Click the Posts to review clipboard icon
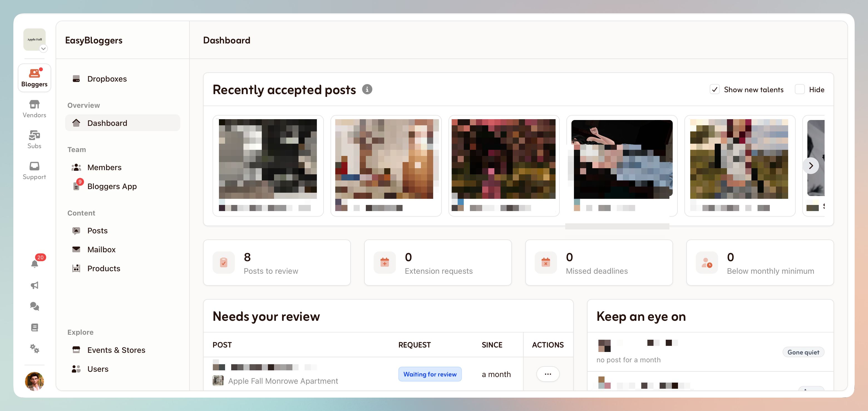This screenshot has width=868, height=411. [x=223, y=262]
